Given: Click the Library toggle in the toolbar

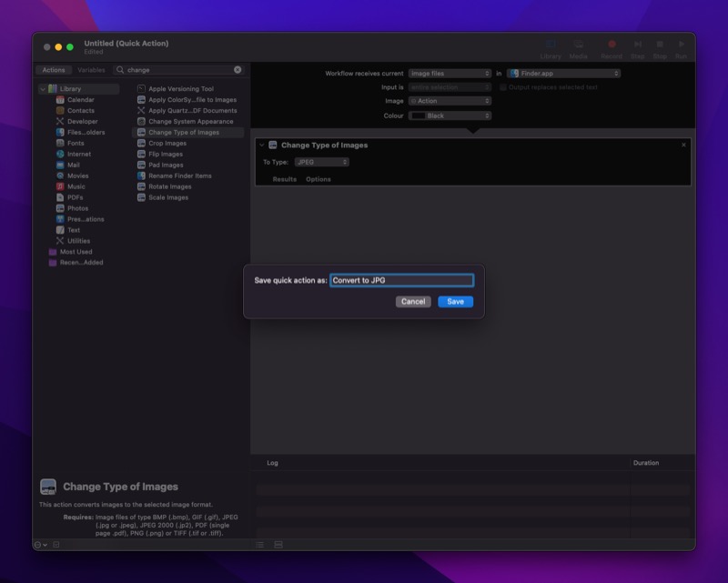Looking at the screenshot, I should point(549,45).
